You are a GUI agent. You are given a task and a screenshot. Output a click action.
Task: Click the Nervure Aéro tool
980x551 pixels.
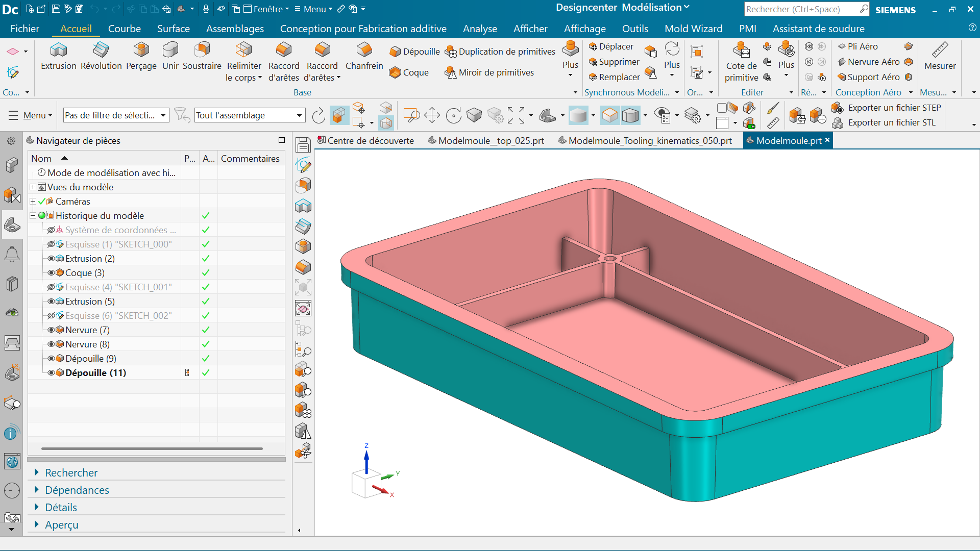tap(869, 62)
